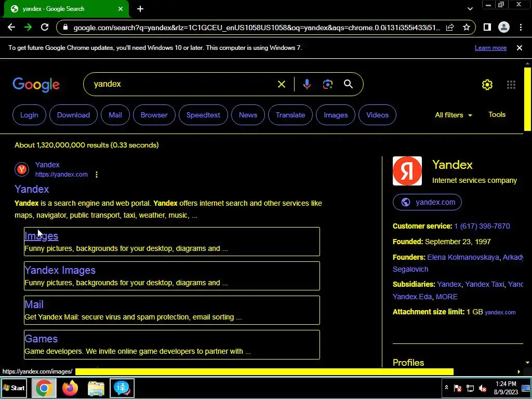Open the Mail sitelink
This screenshot has height=399, width=532.
pyautogui.click(x=34, y=304)
